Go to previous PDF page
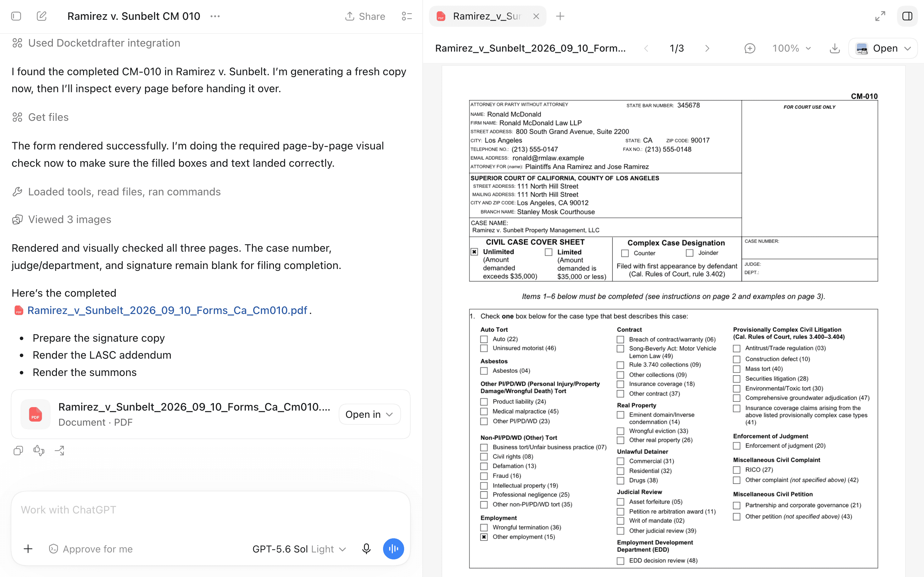This screenshot has height=577, width=924. point(646,48)
